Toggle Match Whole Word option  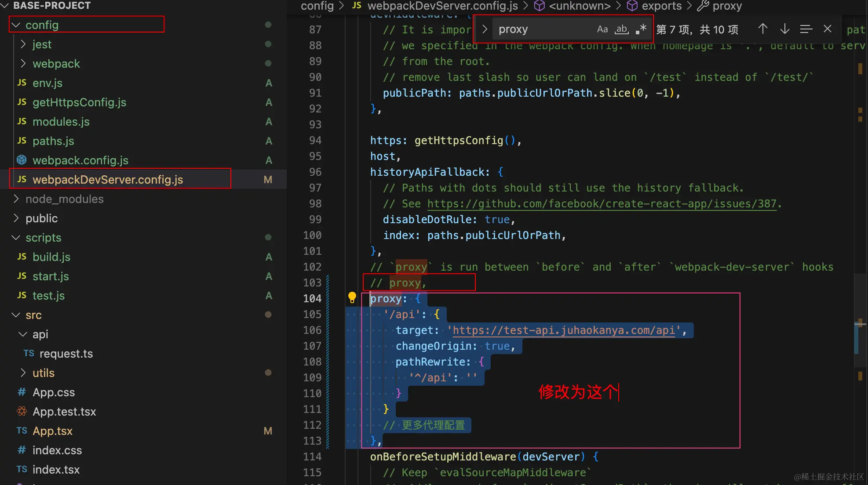point(621,29)
